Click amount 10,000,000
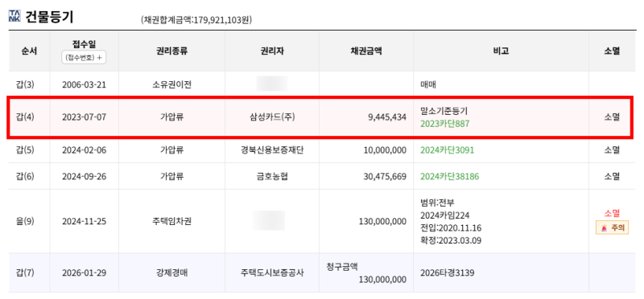The width and height of the screenshot is (644, 299). tap(386, 150)
